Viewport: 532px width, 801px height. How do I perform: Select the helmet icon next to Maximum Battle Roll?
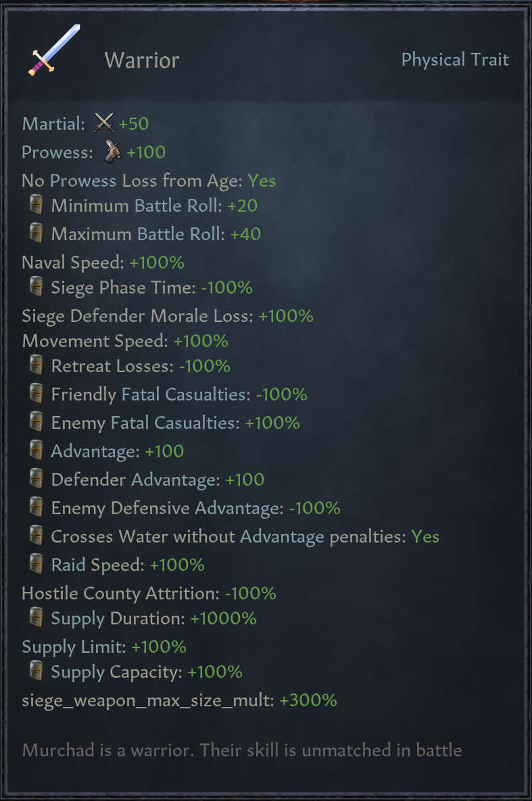click(37, 232)
